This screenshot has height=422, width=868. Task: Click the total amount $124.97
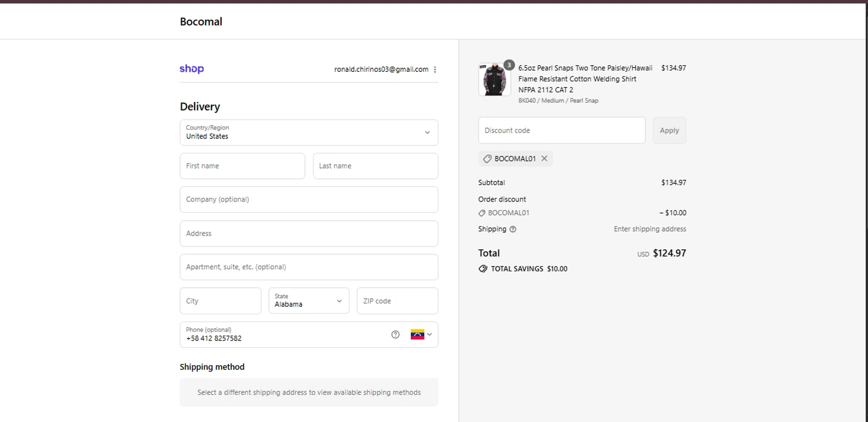tap(670, 253)
